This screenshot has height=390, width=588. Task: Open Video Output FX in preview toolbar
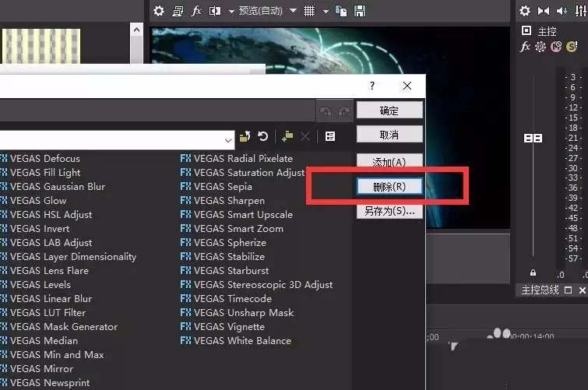tap(196, 11)
